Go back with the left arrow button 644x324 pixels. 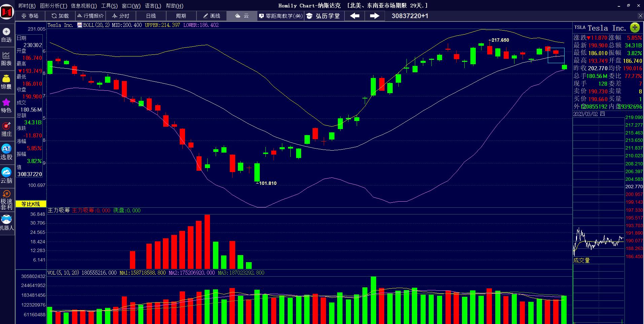[355, 16]
